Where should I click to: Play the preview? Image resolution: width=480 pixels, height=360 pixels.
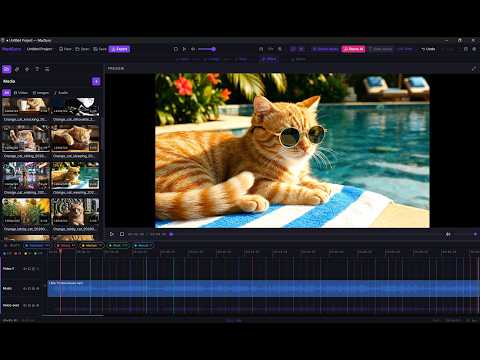point(112,234)
